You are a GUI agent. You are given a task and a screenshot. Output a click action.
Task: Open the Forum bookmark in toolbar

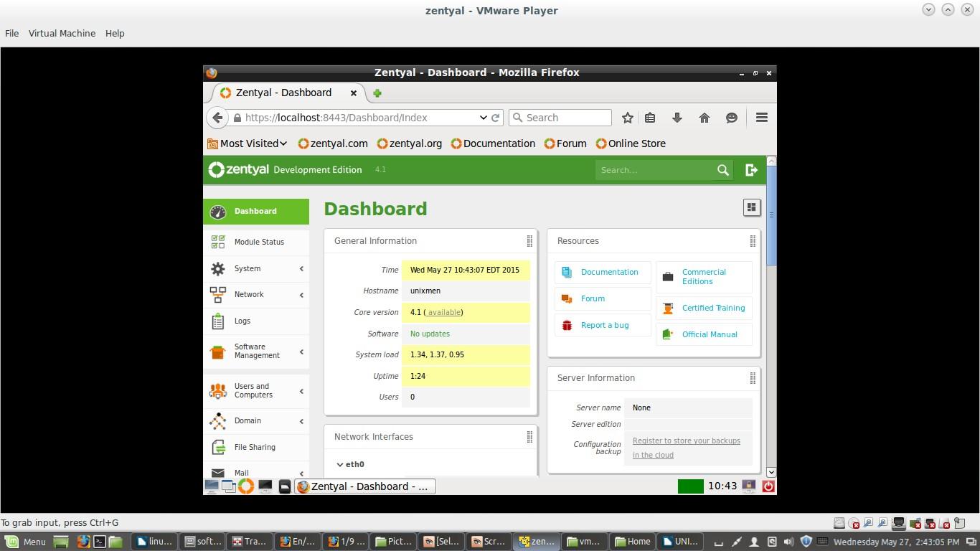pos(565,143)
